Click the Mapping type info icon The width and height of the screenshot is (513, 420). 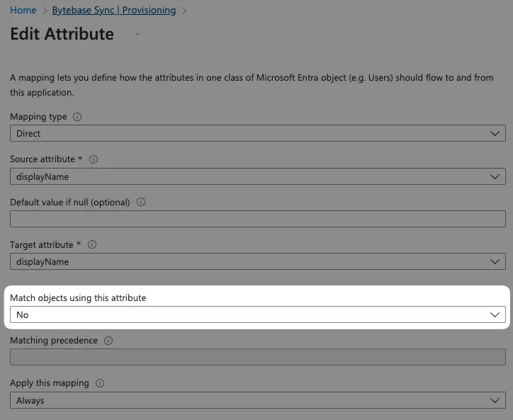tap(77, 117)
